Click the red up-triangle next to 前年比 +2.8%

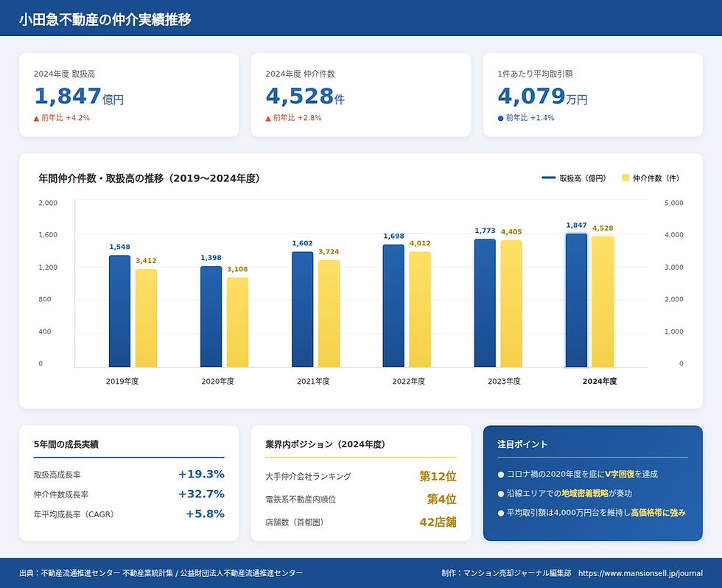click(x=268, y=119)
